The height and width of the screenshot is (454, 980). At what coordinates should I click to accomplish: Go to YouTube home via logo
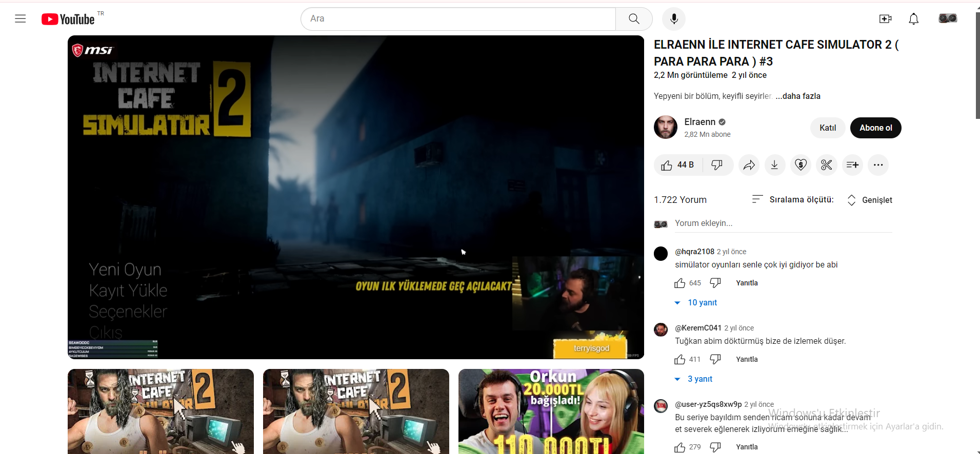pyautogui.click(x=68, y=19)
